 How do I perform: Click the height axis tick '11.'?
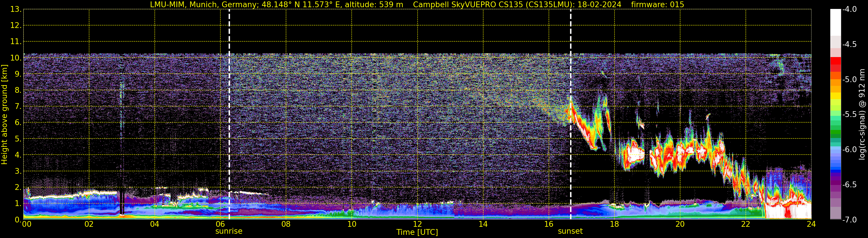pyautogui.click(x=16, y=42)
